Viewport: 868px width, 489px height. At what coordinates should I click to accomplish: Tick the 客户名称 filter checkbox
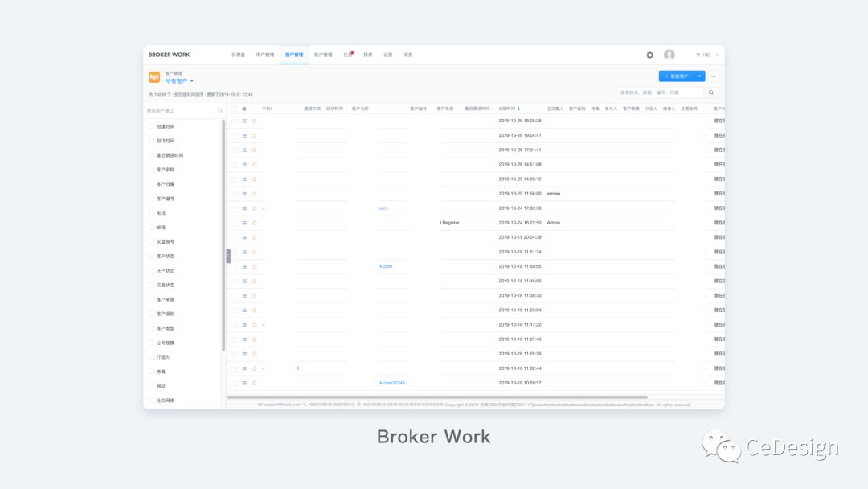[151, 170]
